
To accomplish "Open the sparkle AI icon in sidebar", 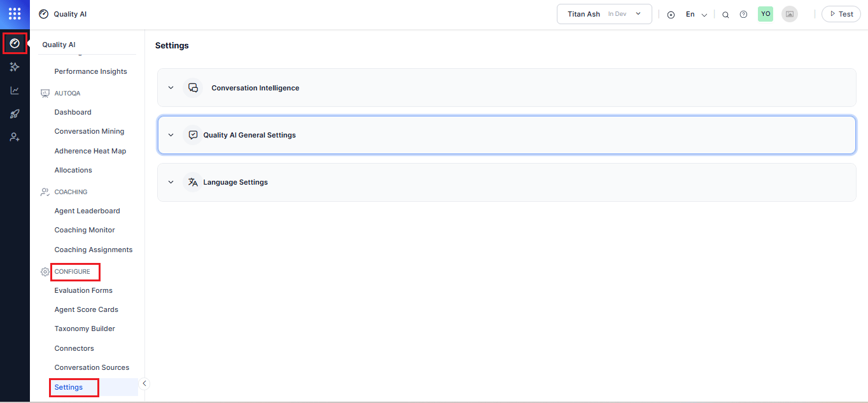I will pyautogui.click(x=15, y=67).
